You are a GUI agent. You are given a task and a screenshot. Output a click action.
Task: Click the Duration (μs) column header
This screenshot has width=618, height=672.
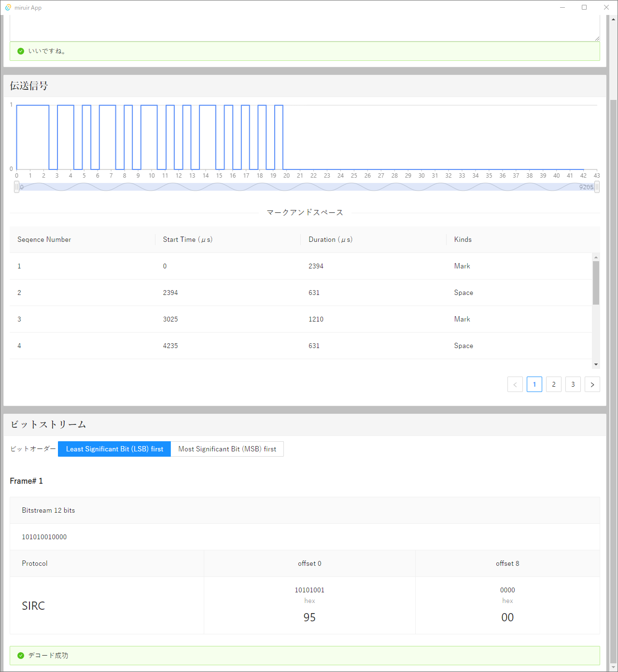[x=330, y=239]
